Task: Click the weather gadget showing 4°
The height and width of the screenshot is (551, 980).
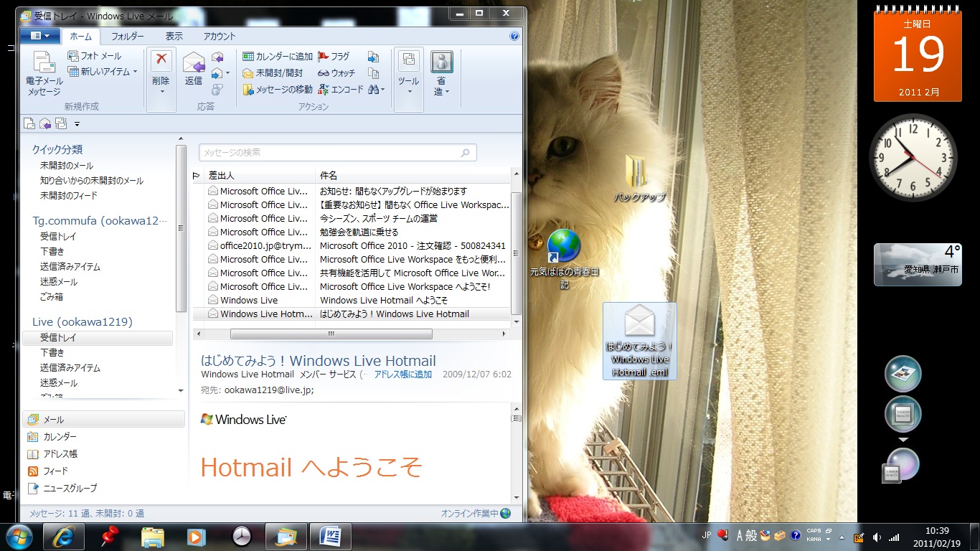Action: 918,264
